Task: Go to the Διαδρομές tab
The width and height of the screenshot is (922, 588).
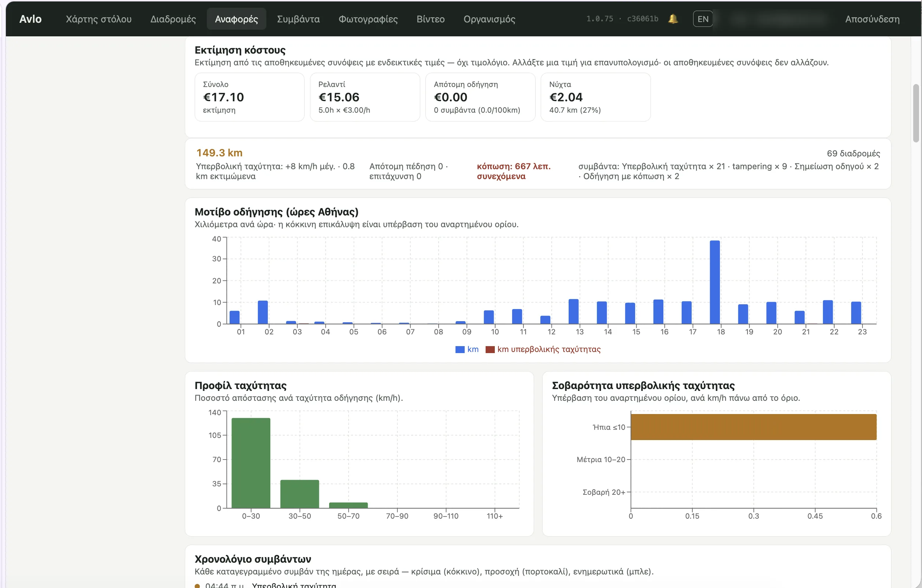Action: [x=173, y=19]
